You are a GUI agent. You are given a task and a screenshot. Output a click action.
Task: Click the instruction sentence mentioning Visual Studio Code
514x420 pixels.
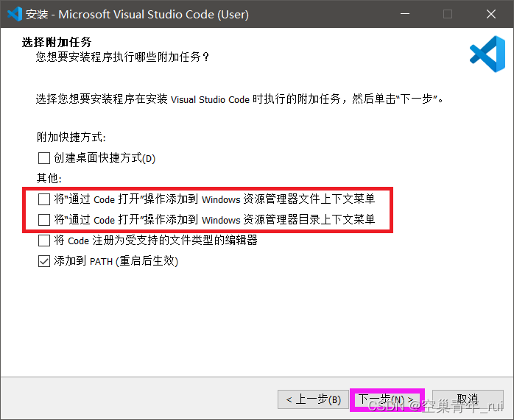tap(239, 99)
